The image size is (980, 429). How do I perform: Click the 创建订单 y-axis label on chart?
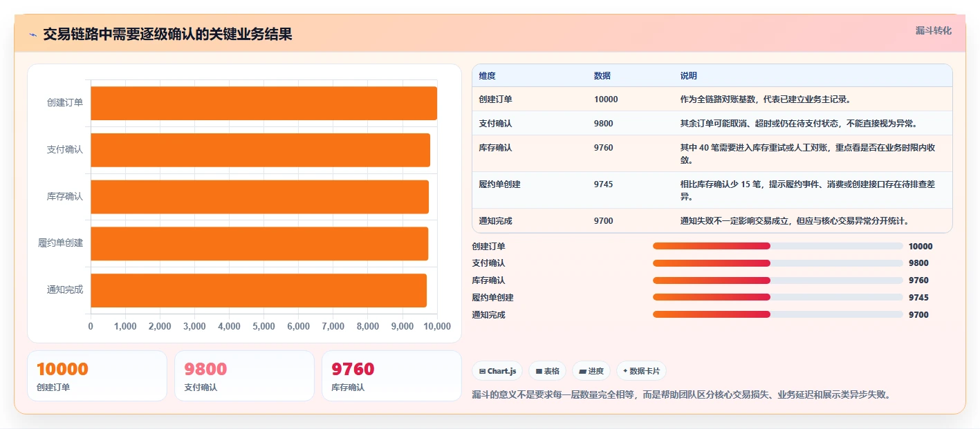[x=65, y=103]
